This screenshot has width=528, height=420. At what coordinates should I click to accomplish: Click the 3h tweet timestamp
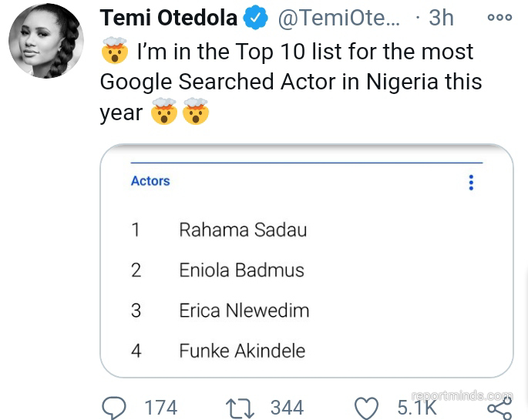tap(441, 18)
